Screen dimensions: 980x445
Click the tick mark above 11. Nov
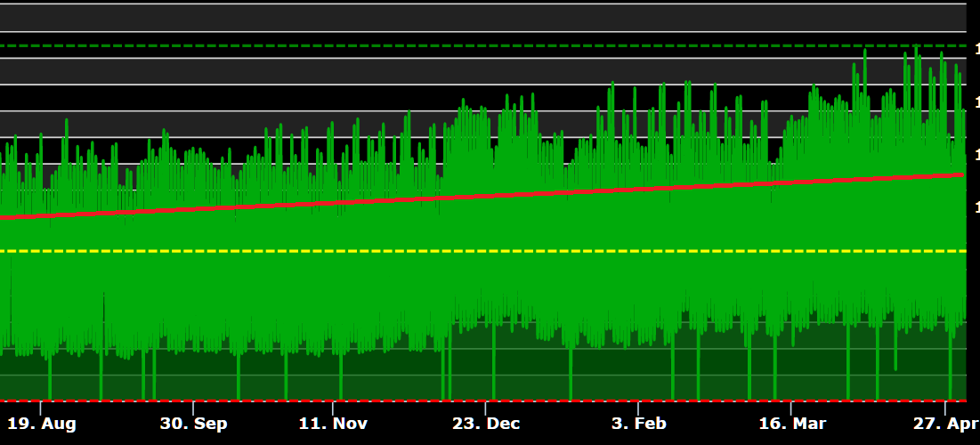333,408
